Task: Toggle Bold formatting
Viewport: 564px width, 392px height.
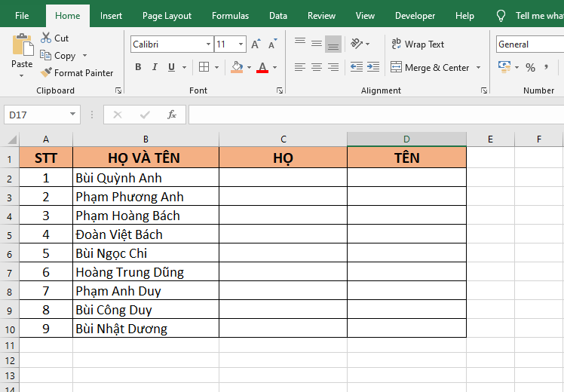Action: coord(138,67)
